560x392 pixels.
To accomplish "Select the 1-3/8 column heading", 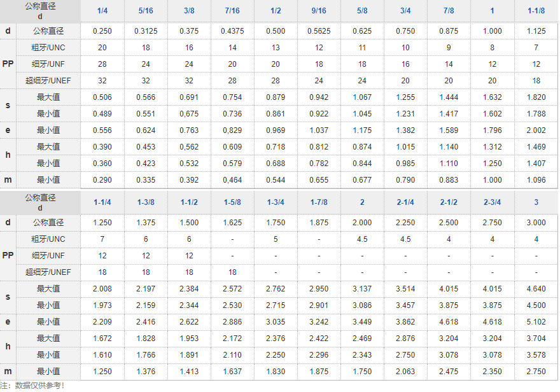I will (146, 202).
